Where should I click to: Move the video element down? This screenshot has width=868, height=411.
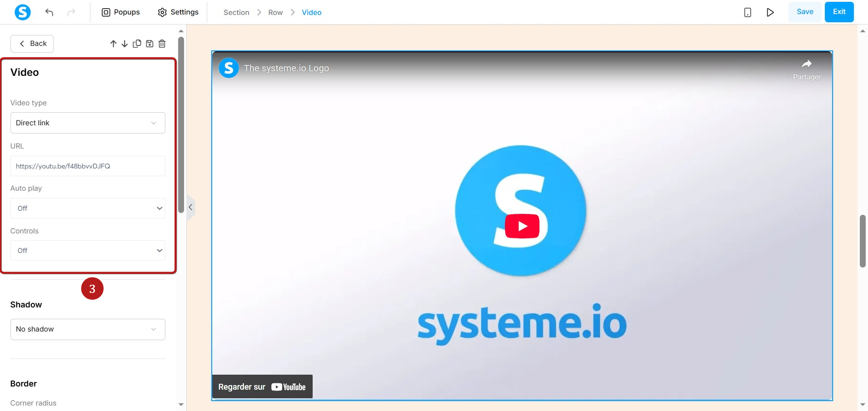125,44
